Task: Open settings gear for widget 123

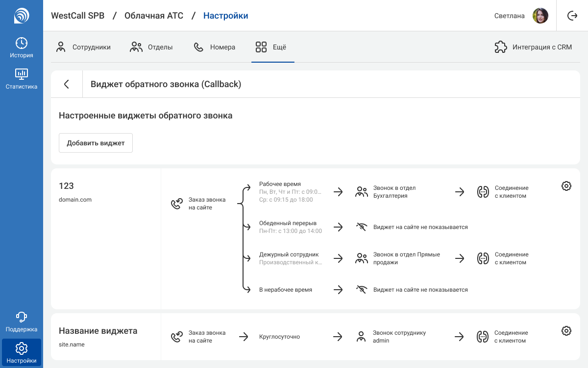Action: click(x=566, y=186)
